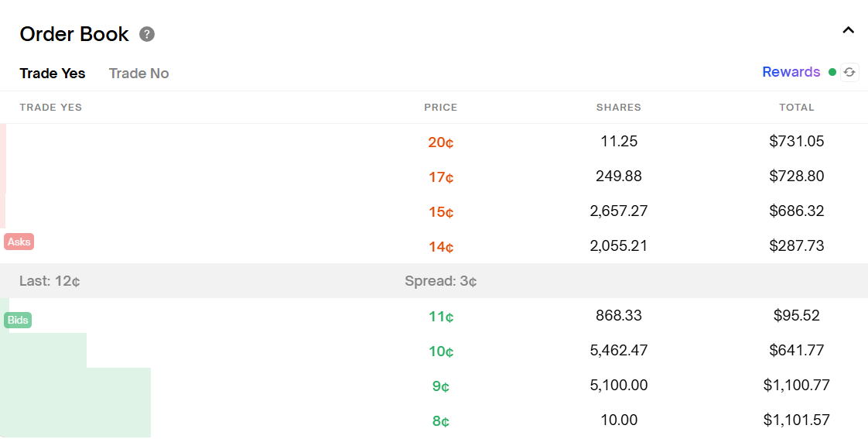Viewport: 868px width, 439px height.
Task: Select the 11¢ bid price
Action: pyautogui.click(x=440, y=317)
